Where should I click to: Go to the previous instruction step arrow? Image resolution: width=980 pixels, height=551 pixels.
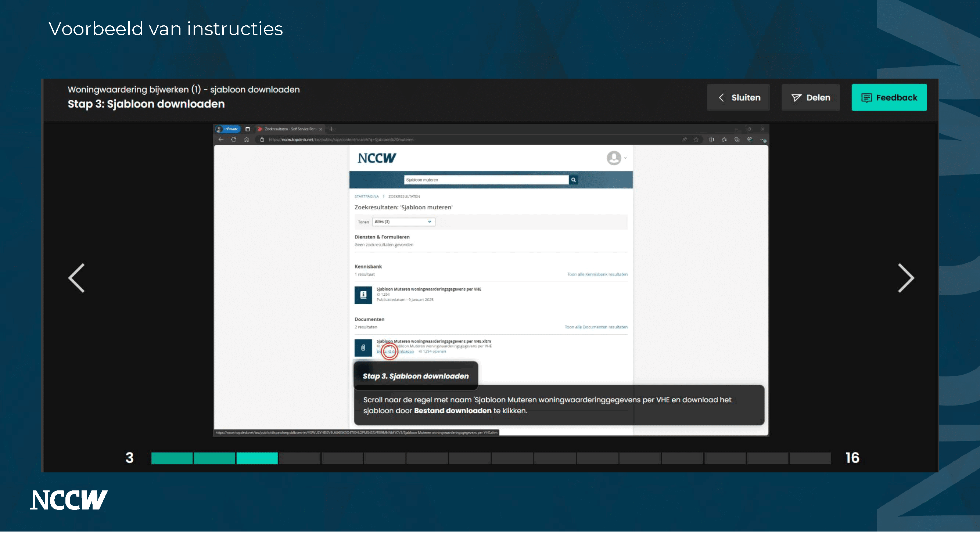click(x=76, y=278)
